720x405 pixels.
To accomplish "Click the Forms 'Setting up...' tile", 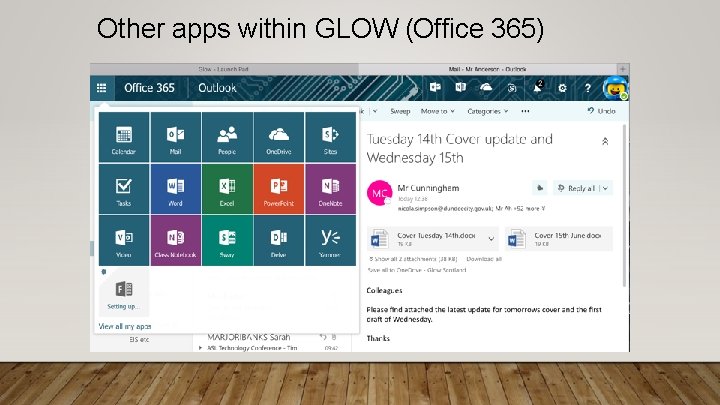I will (x=124, y=292).
